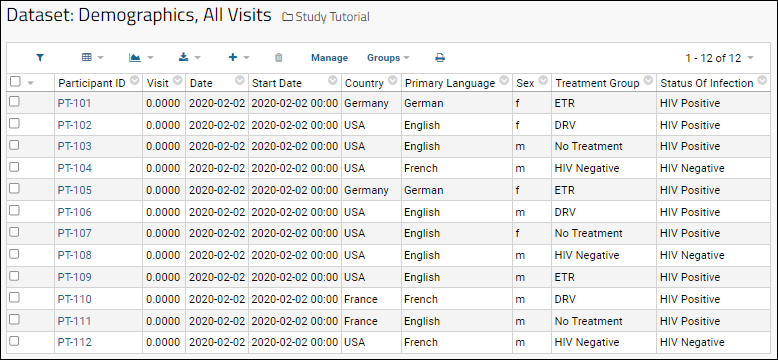Click the export download icon
Viewport: 778px width, 360px height.
coord(190,58)
